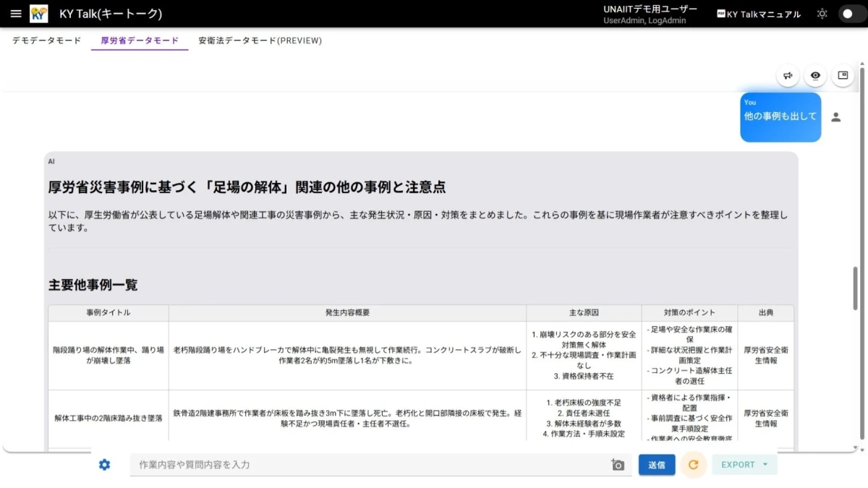Open the 安衛法データモード(PREVIEW) tab
This screenshot has width=868, height=488.
pos(259,41)
